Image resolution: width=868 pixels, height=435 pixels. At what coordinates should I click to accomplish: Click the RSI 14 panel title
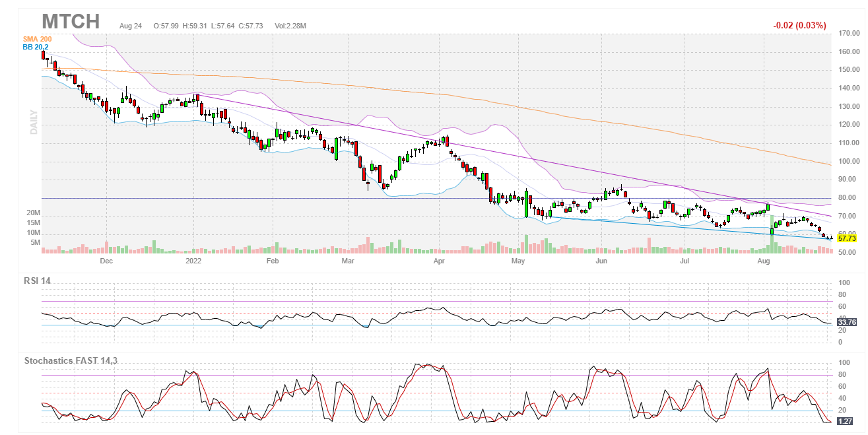click(x=37, y=281)
